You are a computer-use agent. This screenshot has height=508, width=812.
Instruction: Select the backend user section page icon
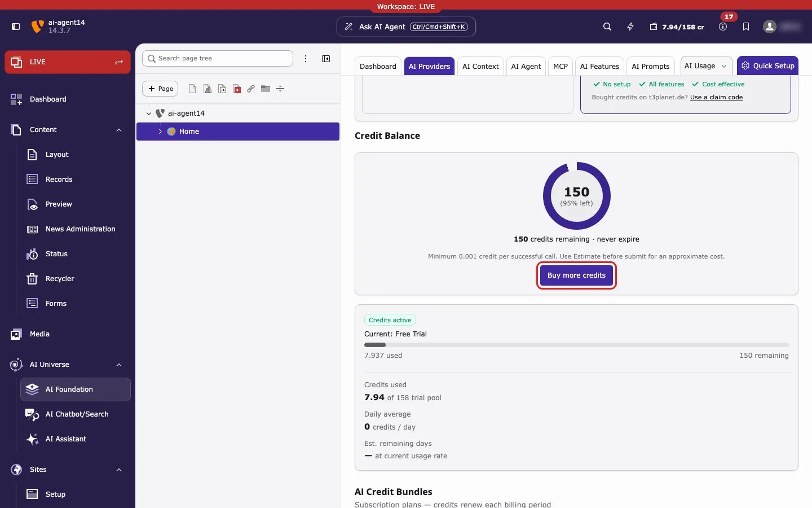(x=208, y=89)
